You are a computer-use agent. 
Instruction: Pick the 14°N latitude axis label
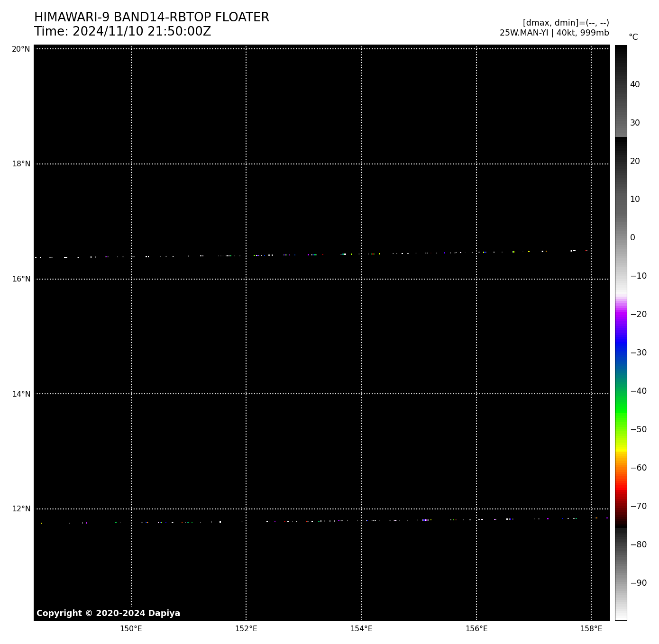[x=21, y=394]
